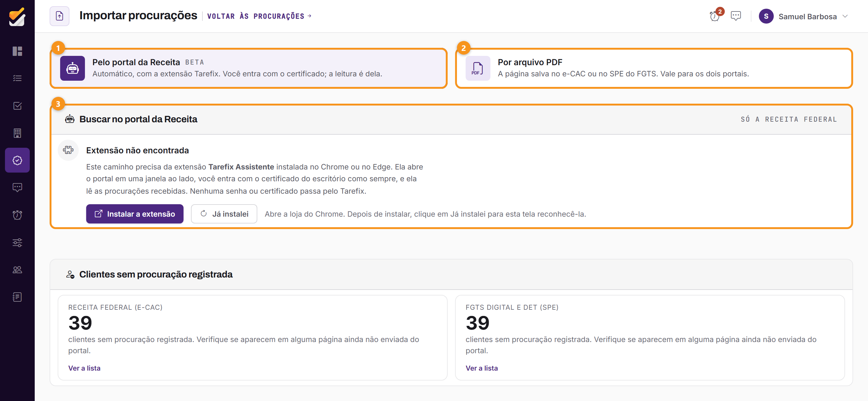Image resolution: width=868 pixels, height=401 pixels.
Task: Open the sliders settings icon in sidebar
Action: (17, 242)
